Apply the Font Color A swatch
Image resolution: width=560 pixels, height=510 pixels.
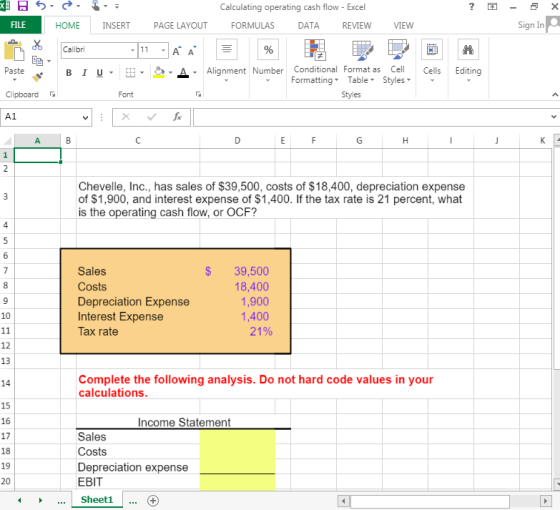point(183,72)
